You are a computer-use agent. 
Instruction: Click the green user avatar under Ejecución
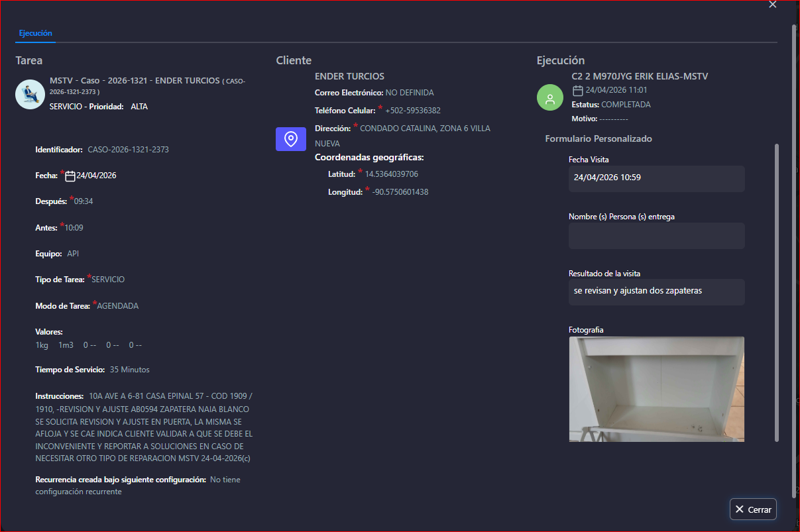pos(549,98)
